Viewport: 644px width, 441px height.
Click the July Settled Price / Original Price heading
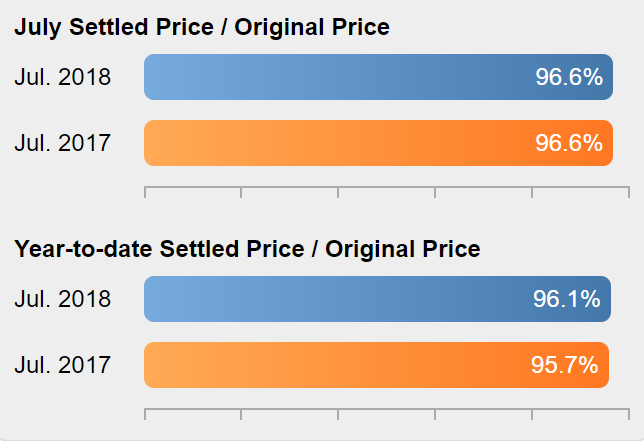pyautogui.click(x=202, y=28)
